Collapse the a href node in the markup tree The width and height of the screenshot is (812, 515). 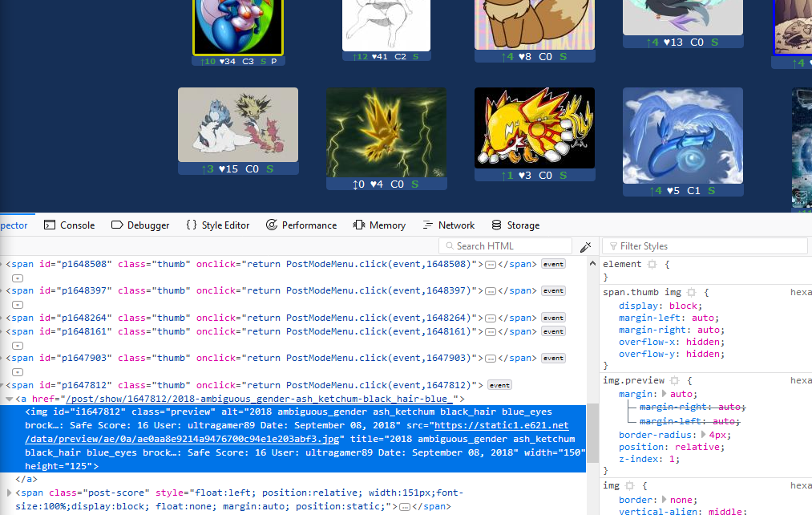click(9, 399)
